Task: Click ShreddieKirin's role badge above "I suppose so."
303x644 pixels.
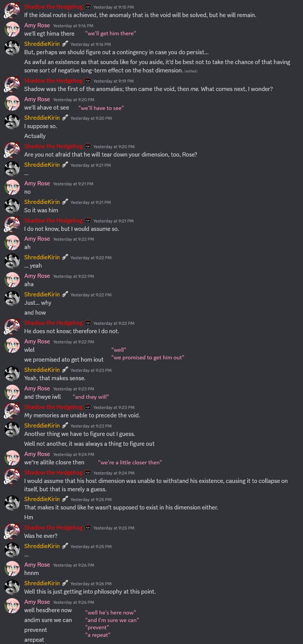Action: click(65, 118)
